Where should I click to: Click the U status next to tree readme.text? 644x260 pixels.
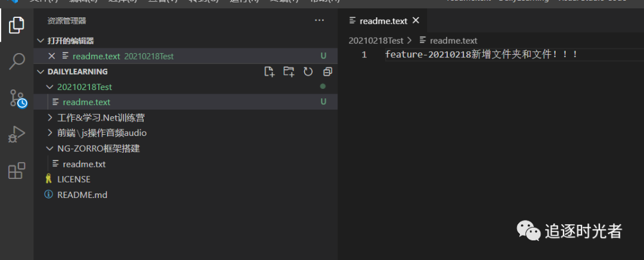pyautogui.click(x=323, y=102)
